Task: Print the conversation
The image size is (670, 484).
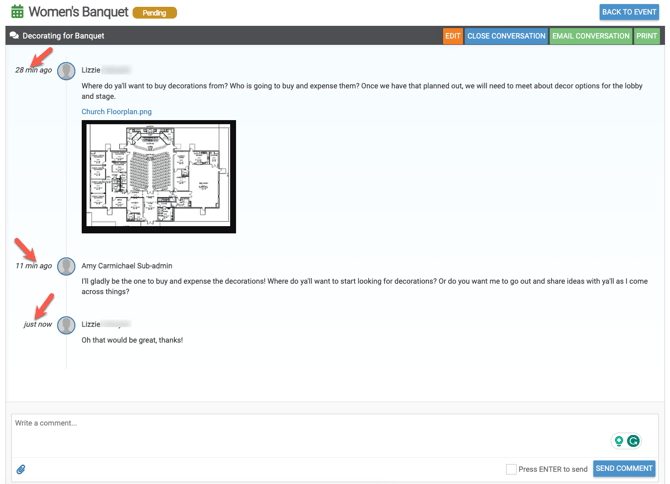Action: click(x=647, y=36)
